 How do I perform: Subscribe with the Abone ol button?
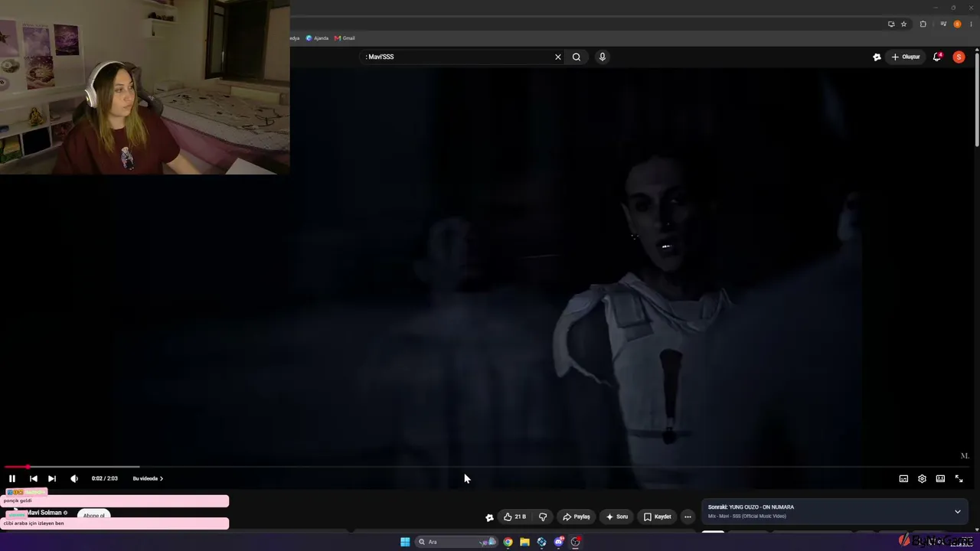point(94,515)
